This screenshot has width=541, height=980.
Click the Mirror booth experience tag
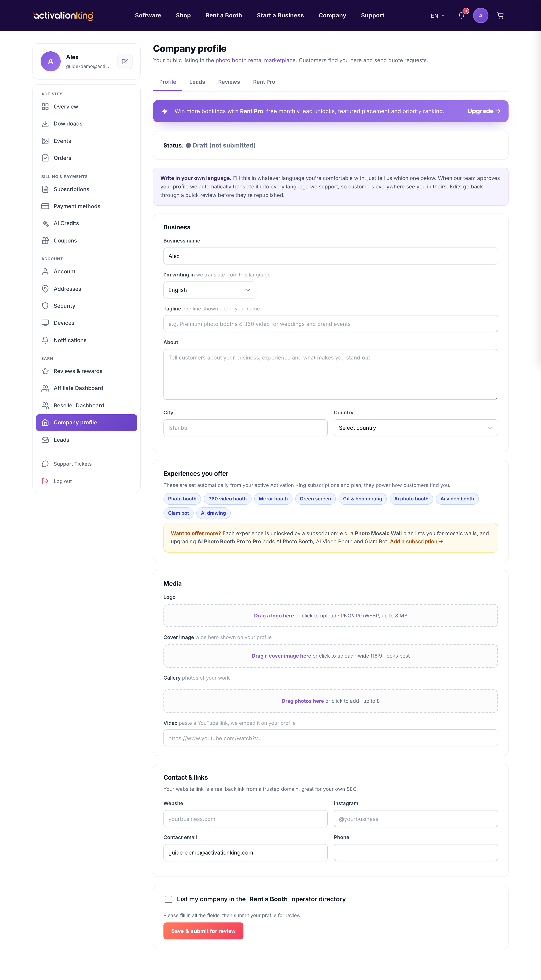(x=273, y=499)
